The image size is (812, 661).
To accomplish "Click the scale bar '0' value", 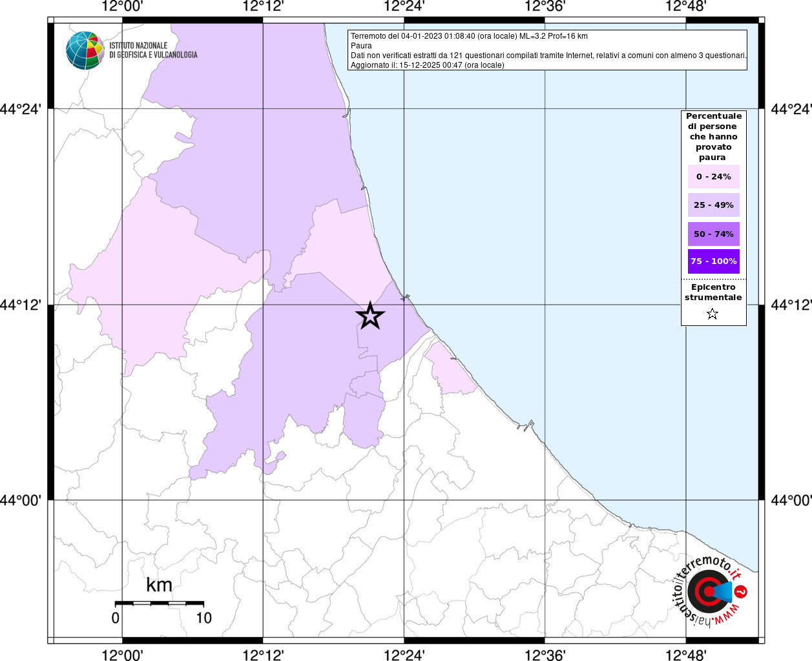I will 116,618.
